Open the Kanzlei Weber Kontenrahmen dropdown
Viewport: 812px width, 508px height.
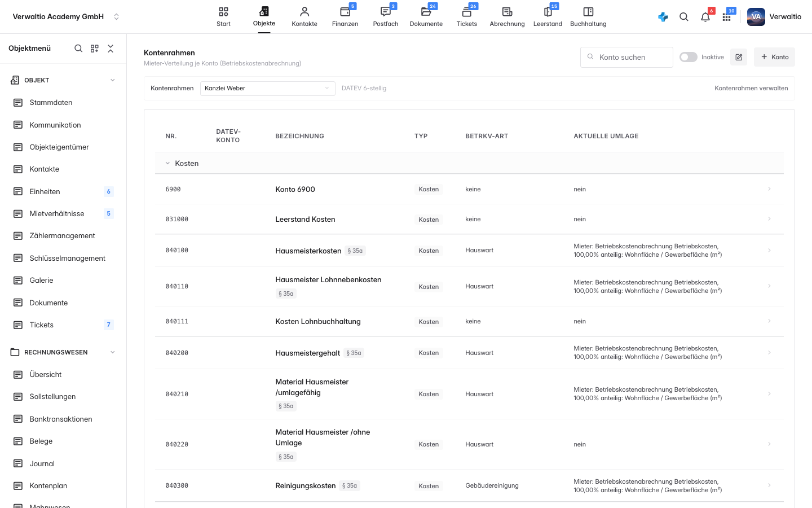pyautogui.click(x=267, y=88)
